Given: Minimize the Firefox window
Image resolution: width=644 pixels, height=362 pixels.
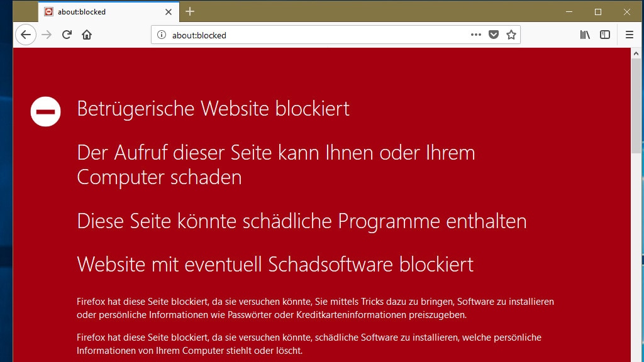Looking at the screenshot, I should tap(569, 12).
